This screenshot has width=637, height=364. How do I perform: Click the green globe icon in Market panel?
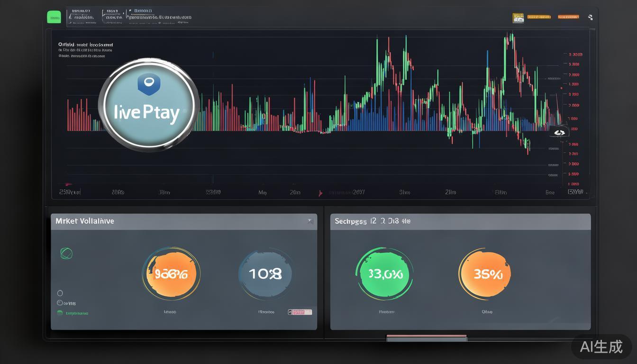pyautogui.click(x=66, y=253)
